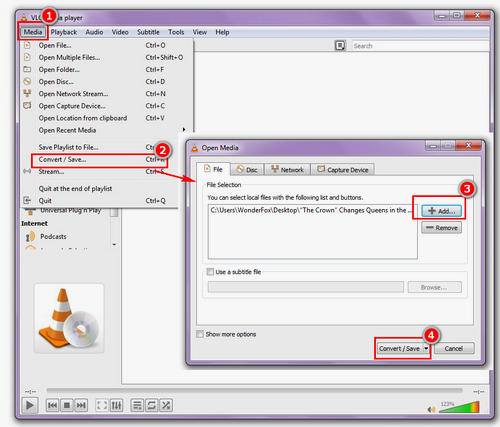Enable Use a subtitle file checkbox
500x427 pixels.
coord(210,272)
